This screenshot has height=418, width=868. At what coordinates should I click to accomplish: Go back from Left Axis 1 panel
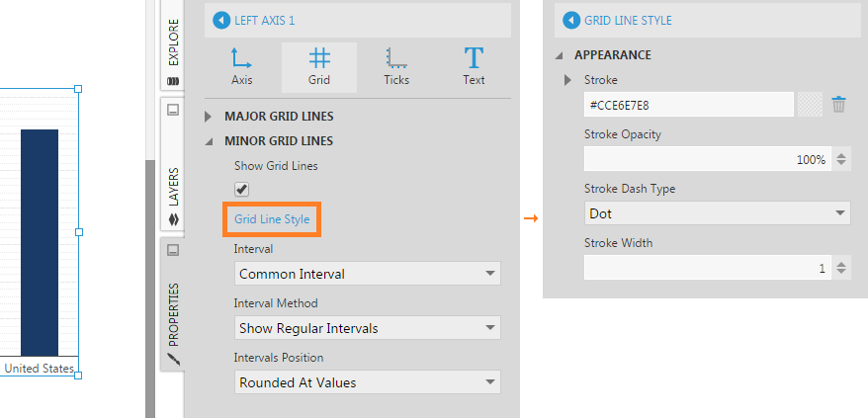click(x=221, y=21)
